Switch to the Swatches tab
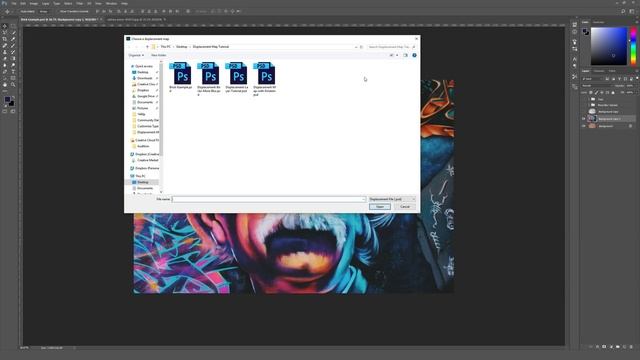 click(x=598, y=22)
